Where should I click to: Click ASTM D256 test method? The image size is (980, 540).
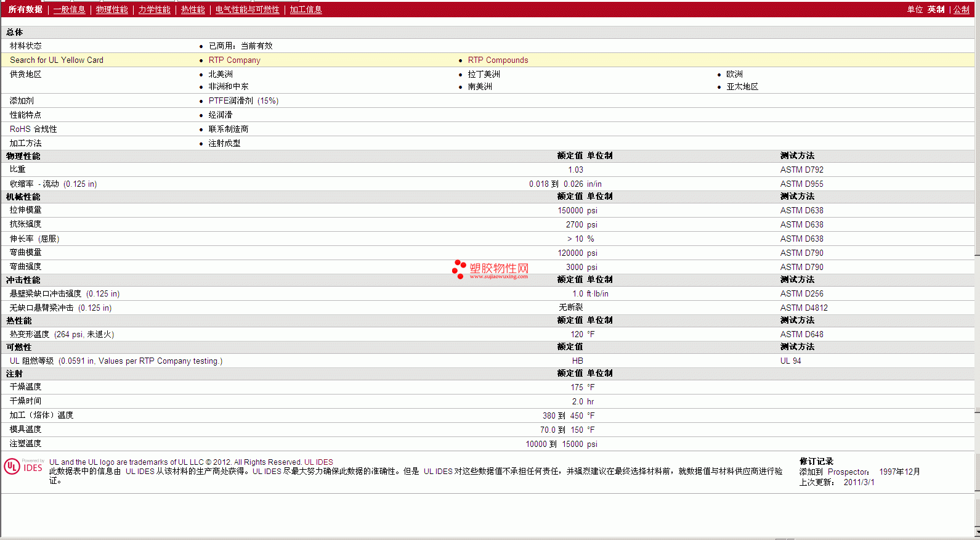pos(801,294)
